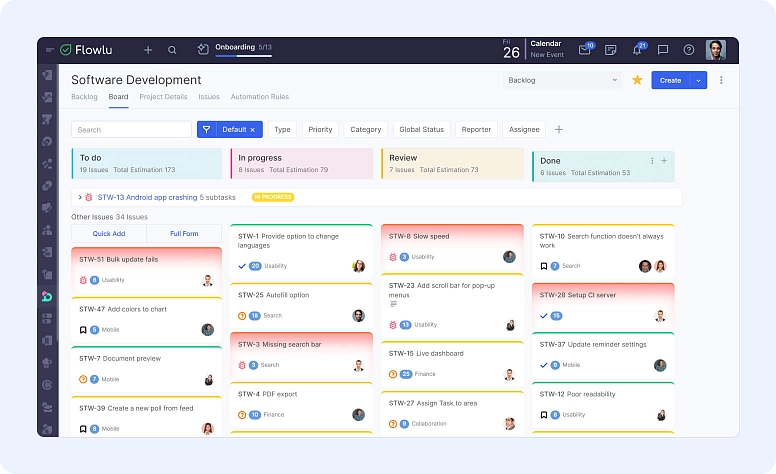Viewport: 776px width, 474px height.
Task: Open the Backlog dropdown selector
Action: (x=563, y=80)
